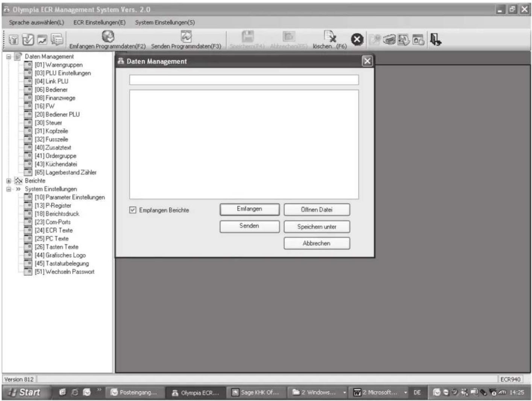532x401 pixels.
Task: Select [45] Tastaturbelegung in the tree
Action: click(x=62, y=263)
